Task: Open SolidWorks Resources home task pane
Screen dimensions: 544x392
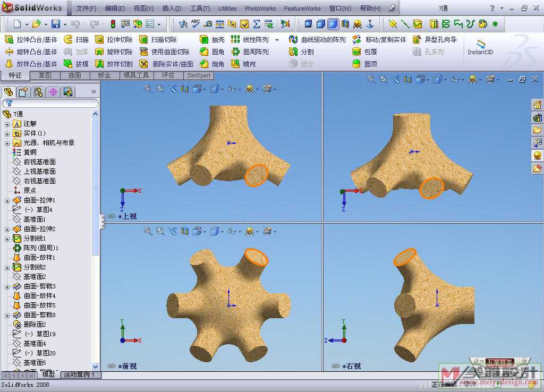Action: pos(538,105)
